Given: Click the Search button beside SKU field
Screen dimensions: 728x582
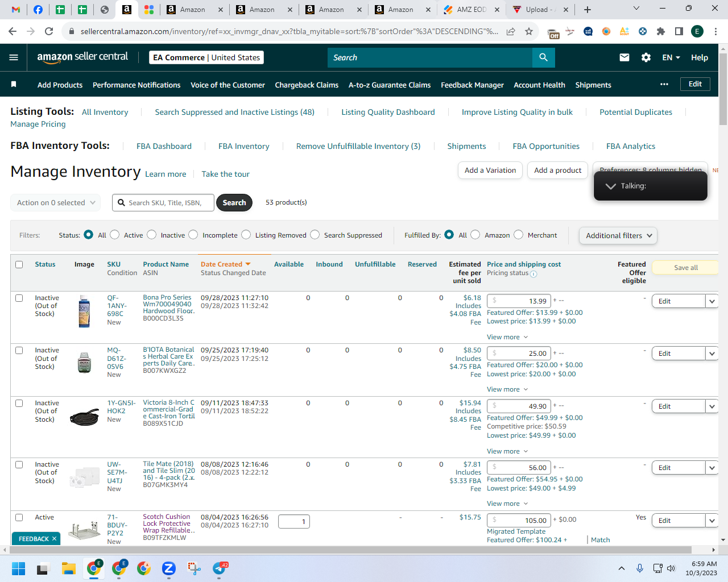Looking at the screenshot, I should click(234, 203).
